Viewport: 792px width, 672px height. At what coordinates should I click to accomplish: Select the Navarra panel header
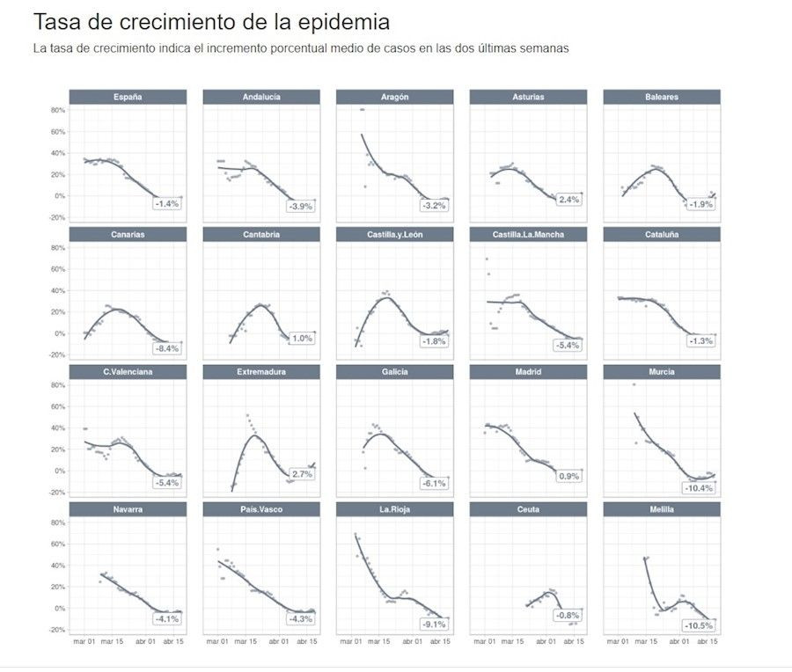(x=128, y=509)
